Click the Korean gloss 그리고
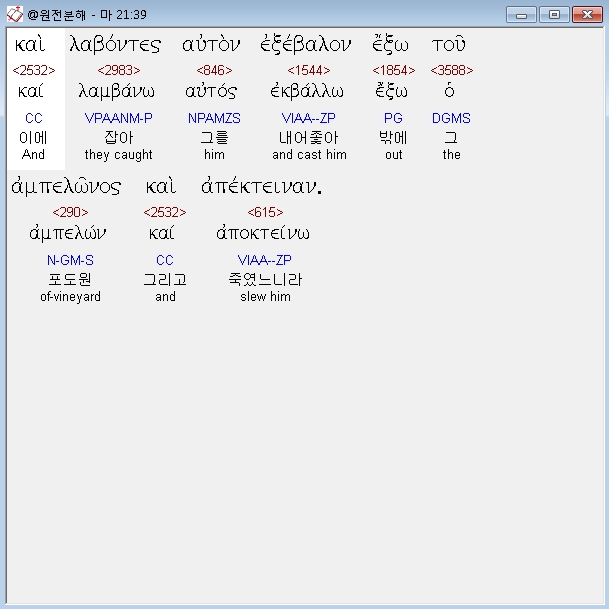 [165, 279]
